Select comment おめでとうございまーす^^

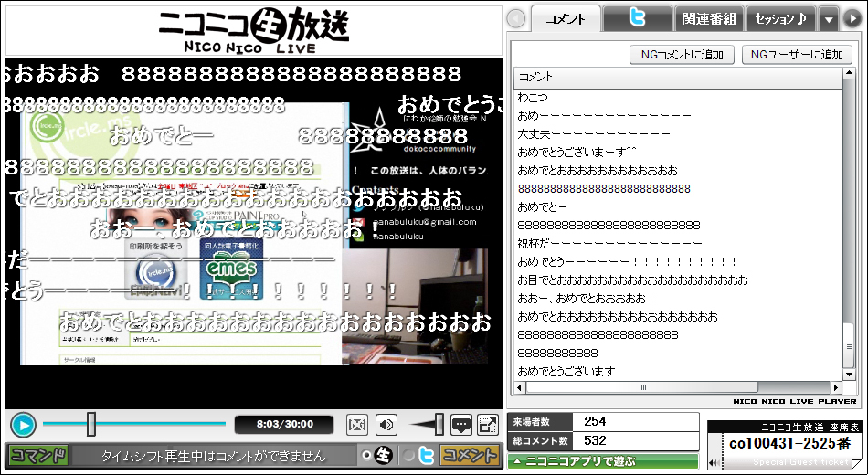[x=678, y=153]
